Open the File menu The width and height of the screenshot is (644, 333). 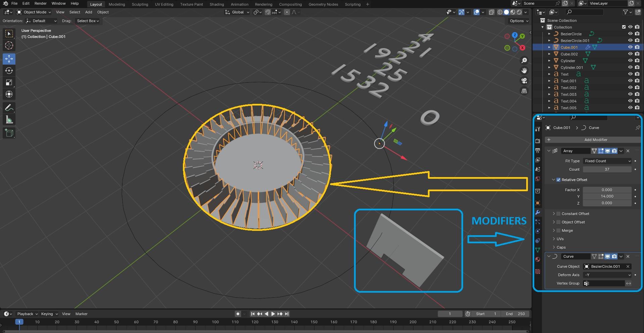click(14, 3)
